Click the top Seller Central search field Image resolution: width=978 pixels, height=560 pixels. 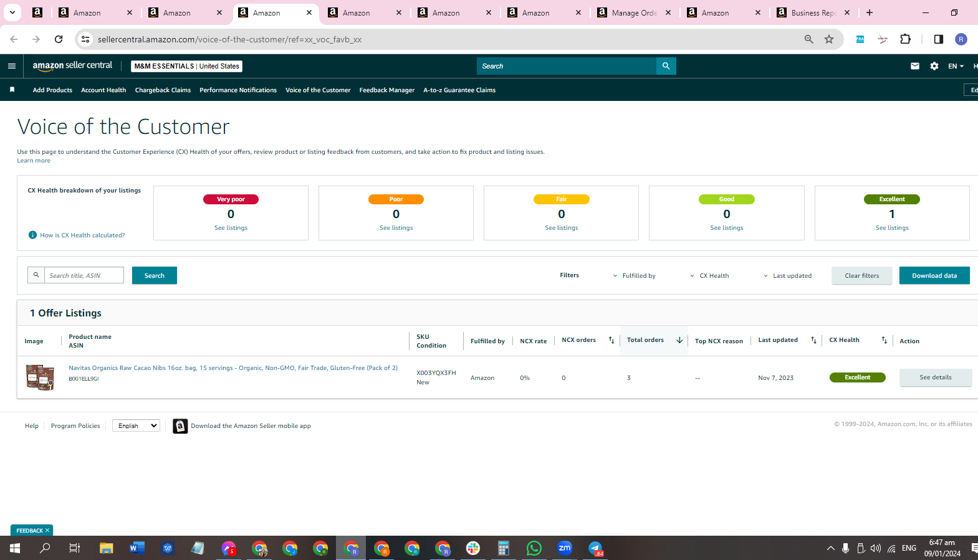[x=567, y=66]
